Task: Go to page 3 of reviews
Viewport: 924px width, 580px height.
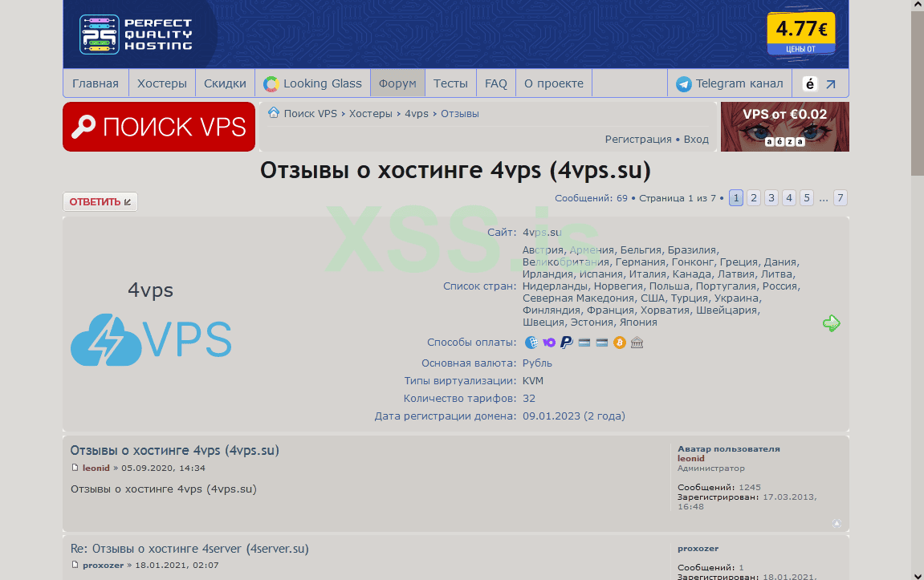Action: (x=771, y=198)
